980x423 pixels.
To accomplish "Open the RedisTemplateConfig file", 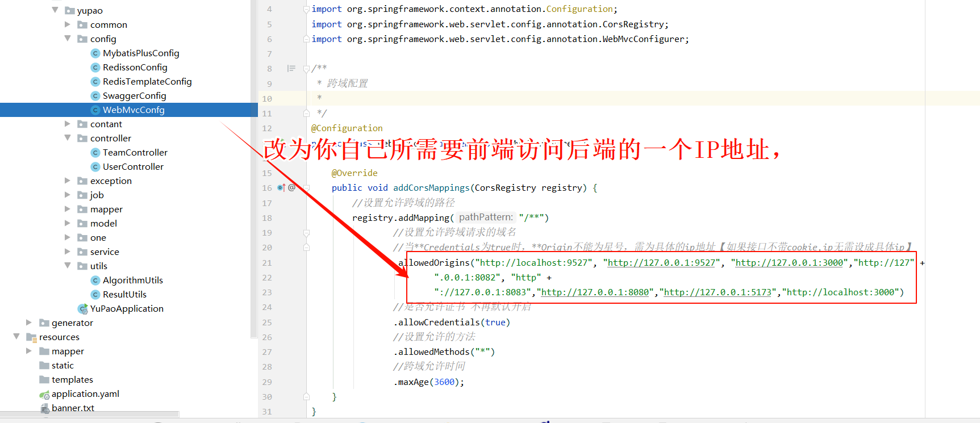I will 147,82.
